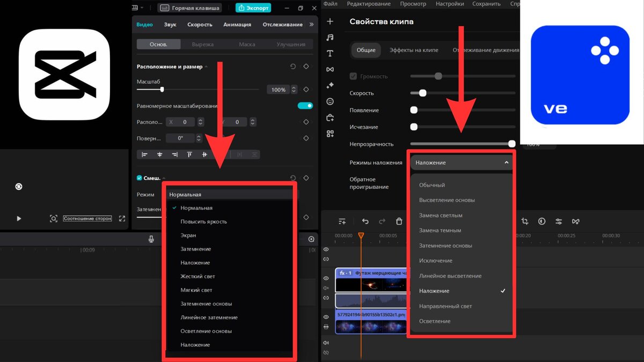Redo action in Movavi timeline toolbar
The height and width of the screenshot is (362, 644).
[x=382, y=221]
